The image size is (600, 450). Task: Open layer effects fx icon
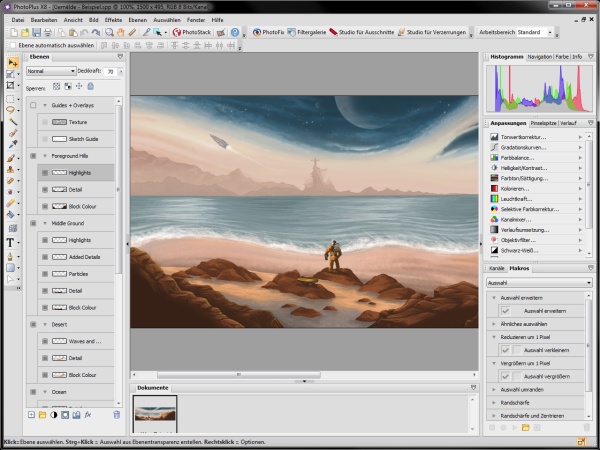tap(88, 415)
